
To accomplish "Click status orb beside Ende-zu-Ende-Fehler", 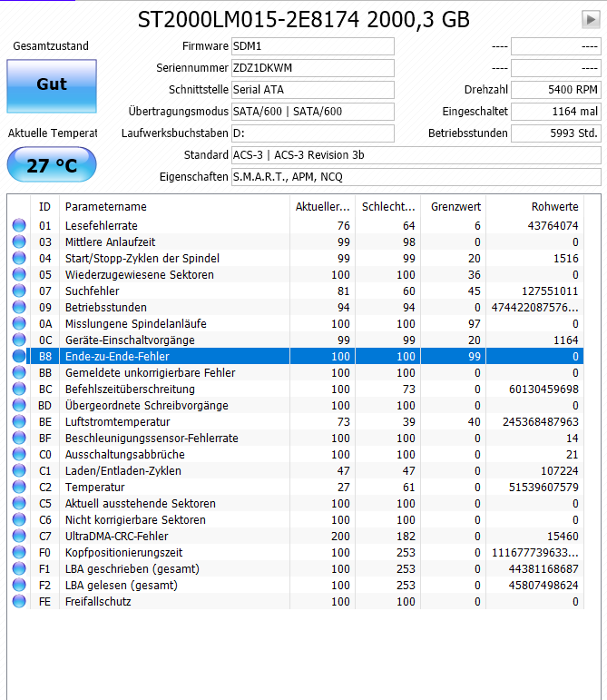I will tap(19, 356).
